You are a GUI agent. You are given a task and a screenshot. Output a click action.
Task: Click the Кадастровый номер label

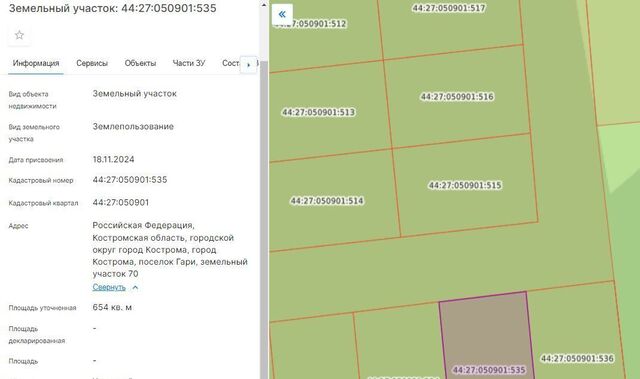[x=41, y=180]
